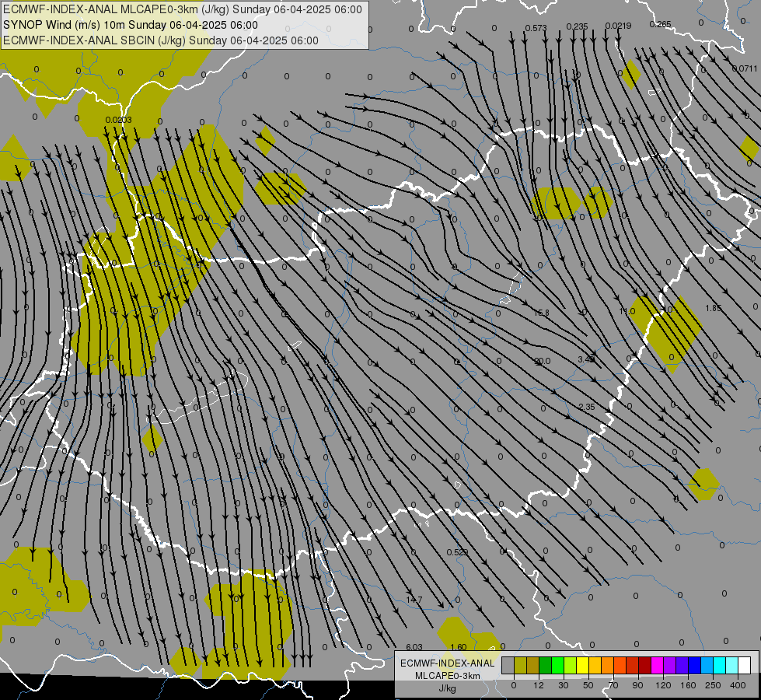Click the legend scale value 70
This screenshot has width=761, height=700.
(613, 685)
